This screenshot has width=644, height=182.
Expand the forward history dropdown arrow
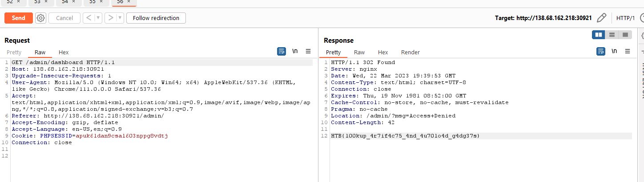click(120, 18)
